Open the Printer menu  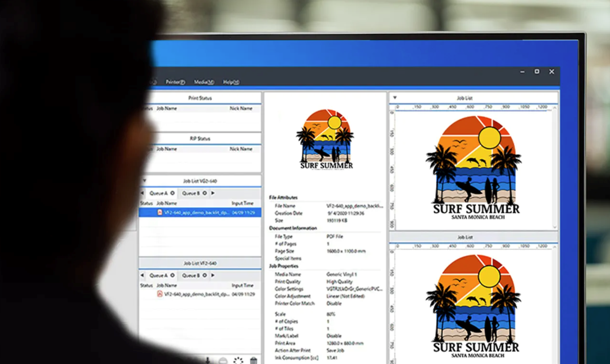point(175,82)
